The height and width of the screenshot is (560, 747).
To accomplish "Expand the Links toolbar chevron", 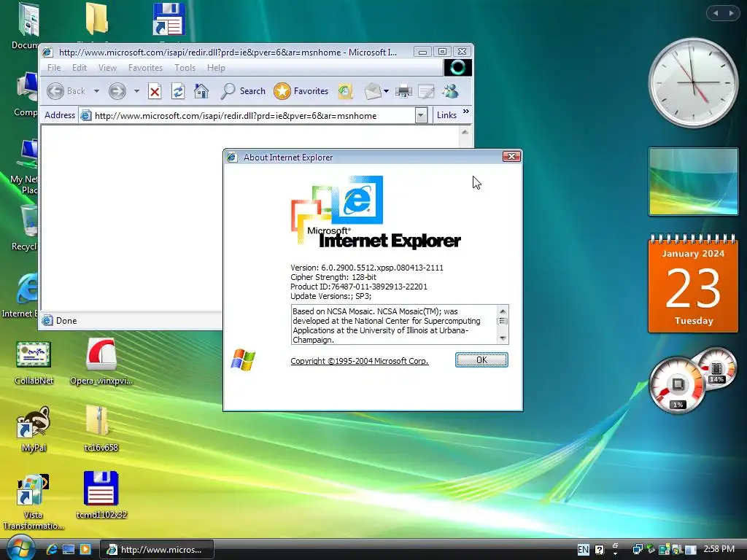I will coord(466,112).
